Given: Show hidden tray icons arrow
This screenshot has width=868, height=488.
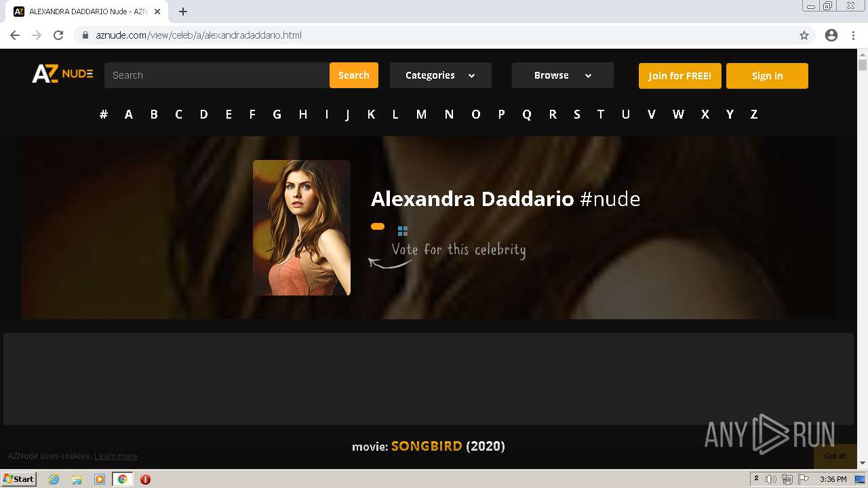Looking at the screenshot, I should (x=756, y=479).
